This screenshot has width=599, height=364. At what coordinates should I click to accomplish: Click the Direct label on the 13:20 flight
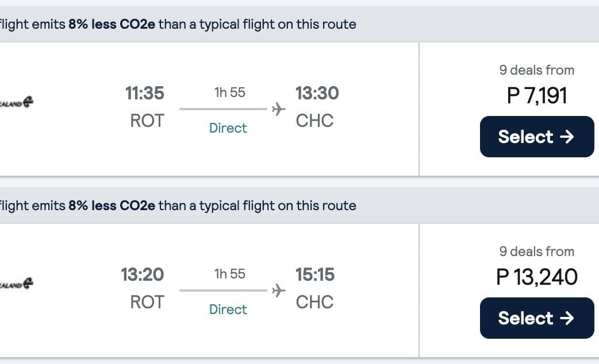point(228,309)
